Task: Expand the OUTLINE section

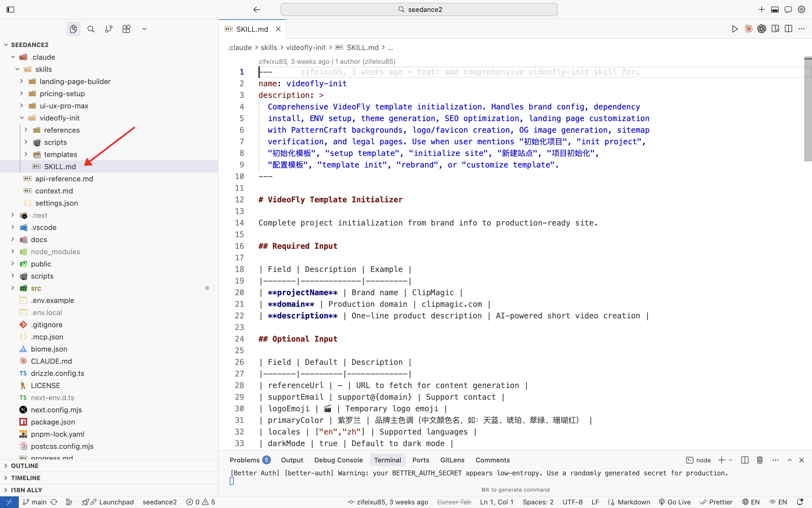Action: point(25,466)
